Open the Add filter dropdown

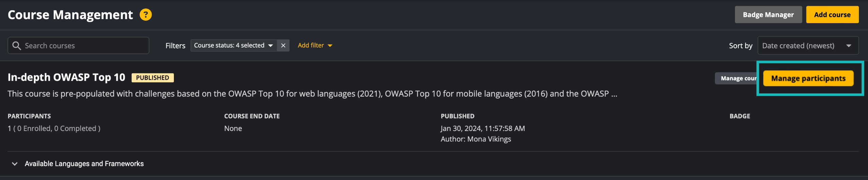click(x=315, y=46)
